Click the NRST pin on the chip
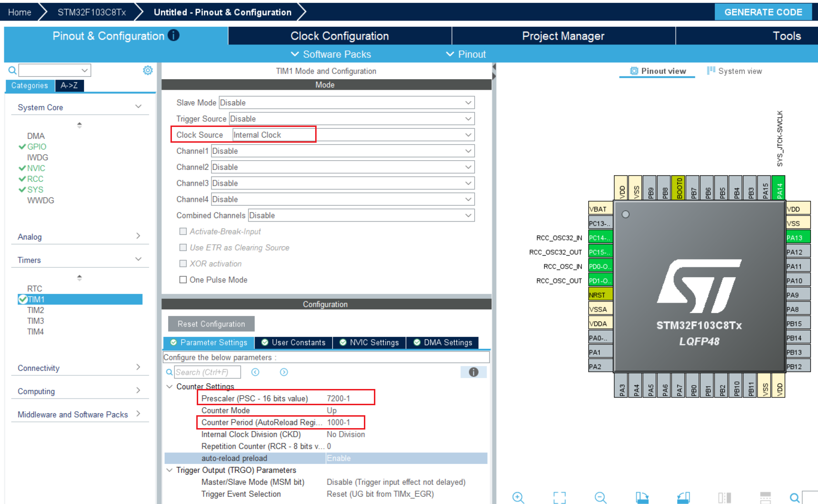818x504 pixels. click(600, 295)
